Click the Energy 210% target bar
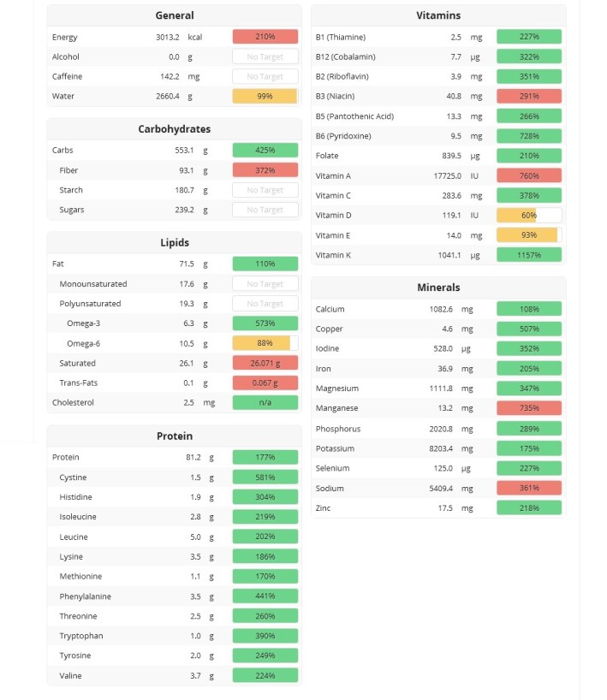 [x=265, y=37]
